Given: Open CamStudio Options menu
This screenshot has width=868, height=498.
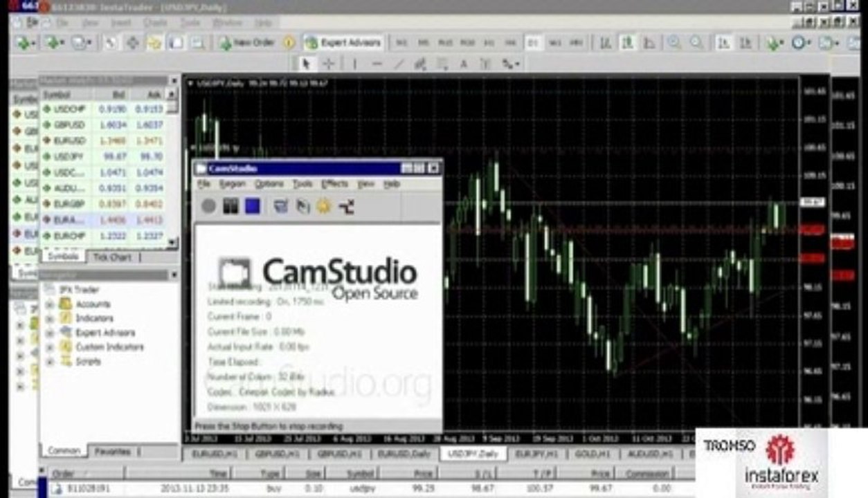Looking at the screenshot, I should point(269,185).
